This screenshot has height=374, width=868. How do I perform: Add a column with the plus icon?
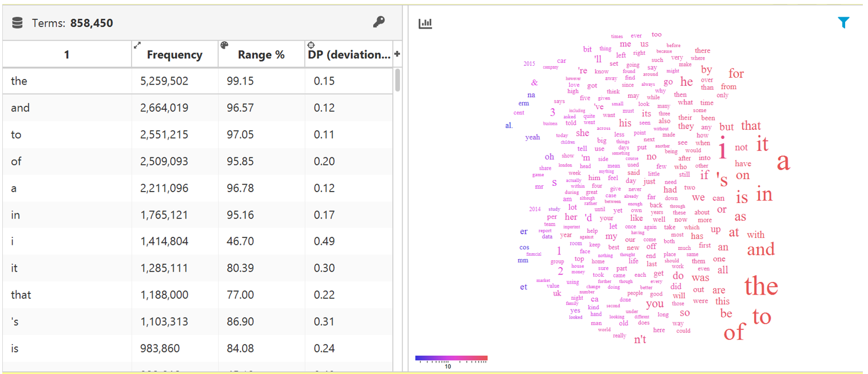point(397,54)
